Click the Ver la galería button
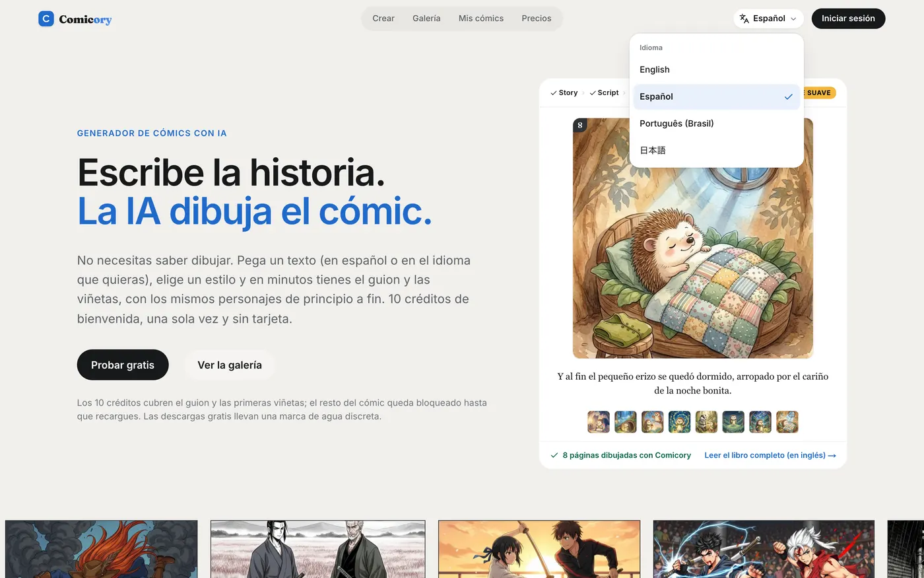This screenshot has height=578, width=924. [230, 365]
